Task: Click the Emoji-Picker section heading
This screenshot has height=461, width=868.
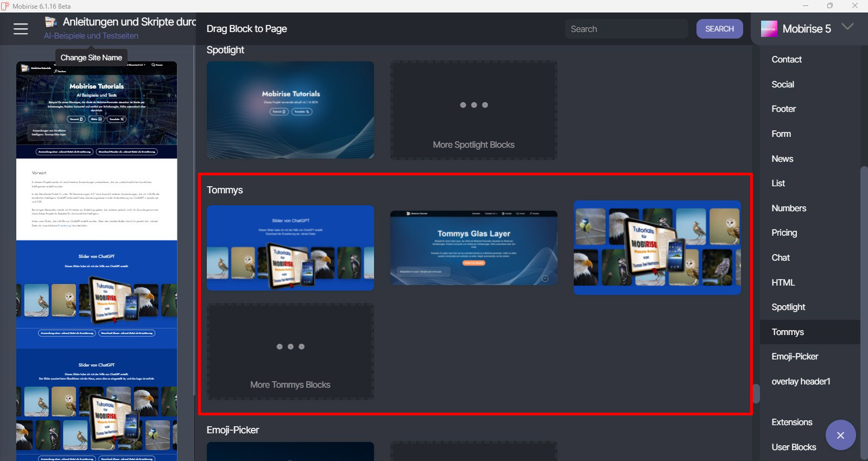Action: (233, 430)
